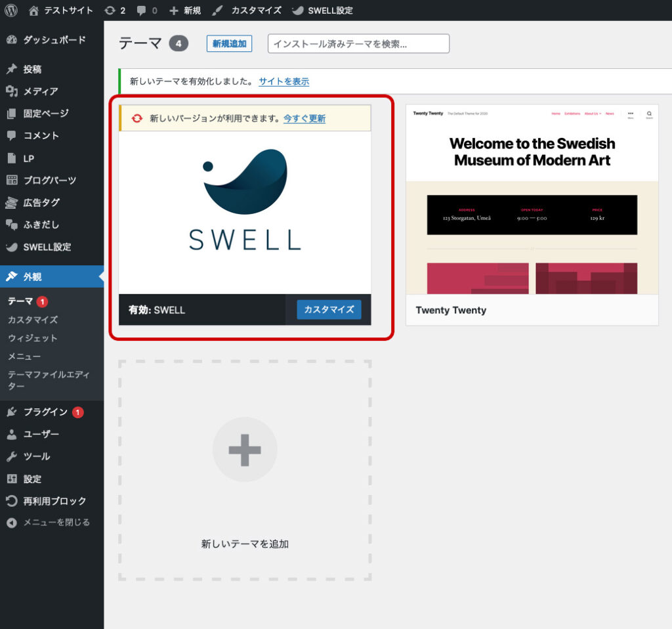
Task: Open ウィジェット submenu item
Action: tap(33, 338)
